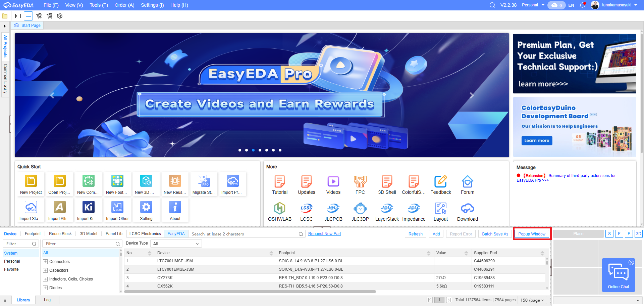Toggle the bottom panel layout button
Viewport: 644px width, 306px height.
29,16
